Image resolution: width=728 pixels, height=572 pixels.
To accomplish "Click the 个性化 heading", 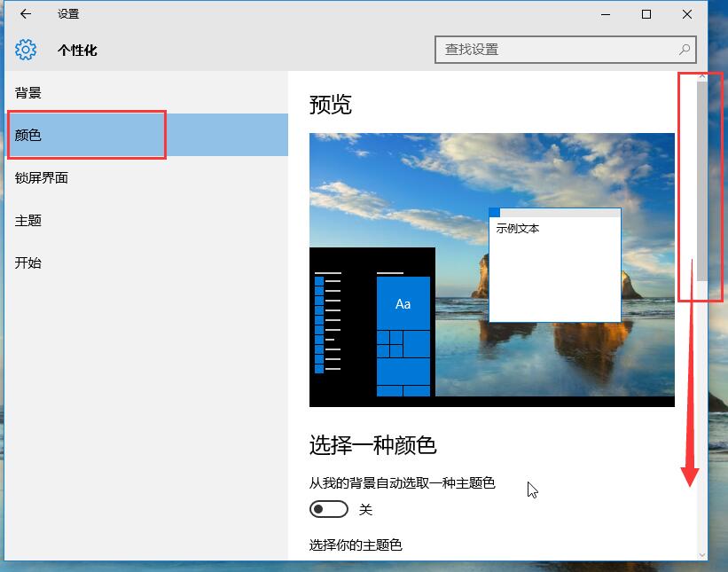I will (77, 50).
